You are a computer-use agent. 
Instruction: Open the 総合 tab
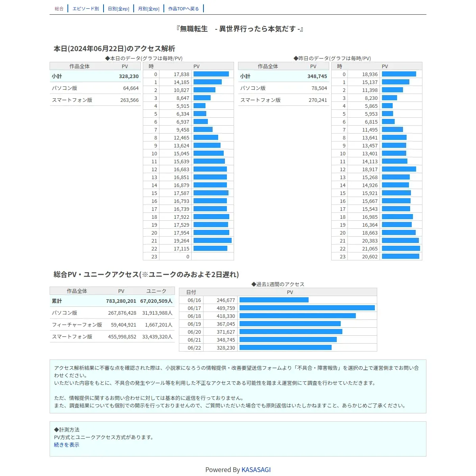pyautogui.click(x=59, y=9)
